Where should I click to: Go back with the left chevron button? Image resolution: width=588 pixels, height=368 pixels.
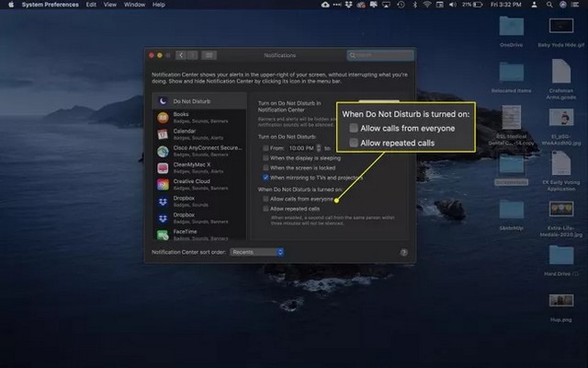[x=181, y=55]
